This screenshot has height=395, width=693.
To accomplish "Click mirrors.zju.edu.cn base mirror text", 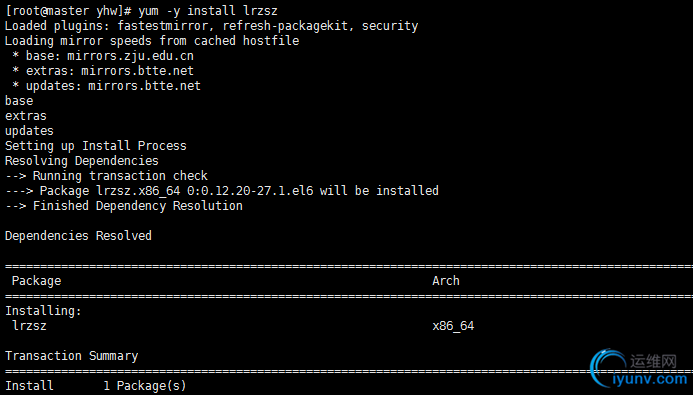I will (x=130, y=56).
